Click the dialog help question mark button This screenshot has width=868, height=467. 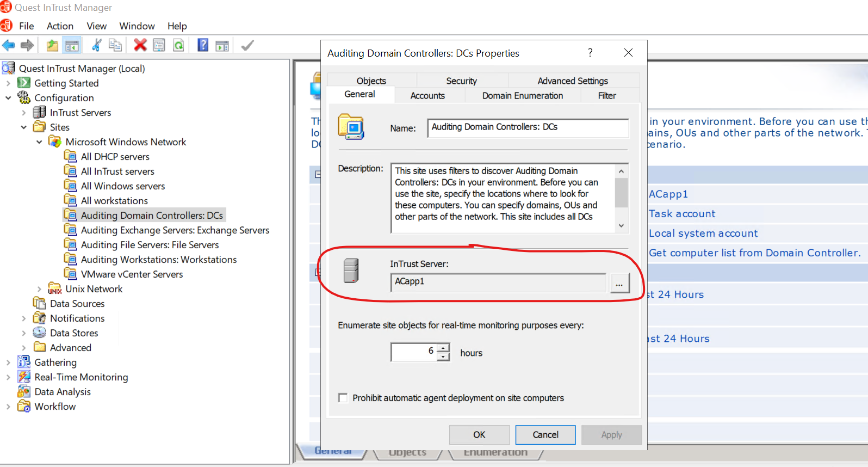pyautogui.click(x=590, y=52)
